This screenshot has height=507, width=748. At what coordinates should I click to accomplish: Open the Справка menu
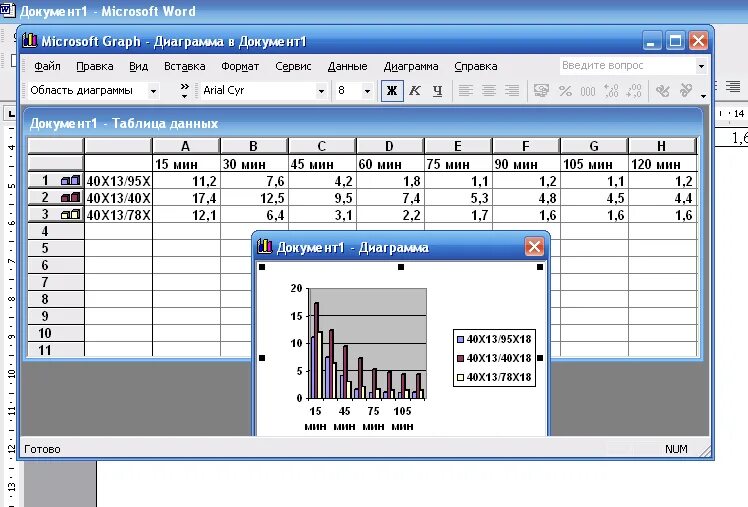click(476, 66)
